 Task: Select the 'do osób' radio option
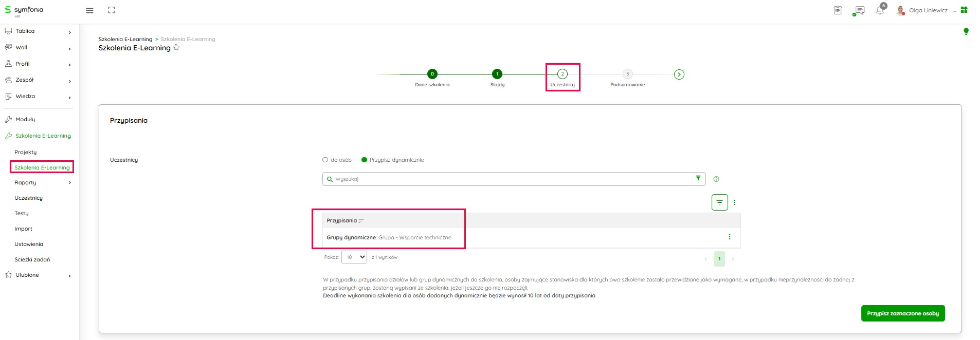325,160
